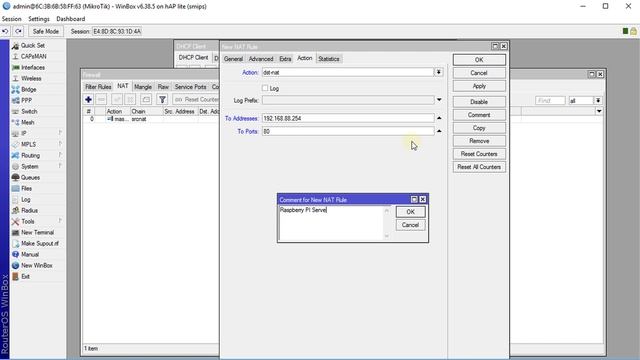This screenshot has width=640, height=360.
Task: Open the Settings menu
Action: (39, 19)
